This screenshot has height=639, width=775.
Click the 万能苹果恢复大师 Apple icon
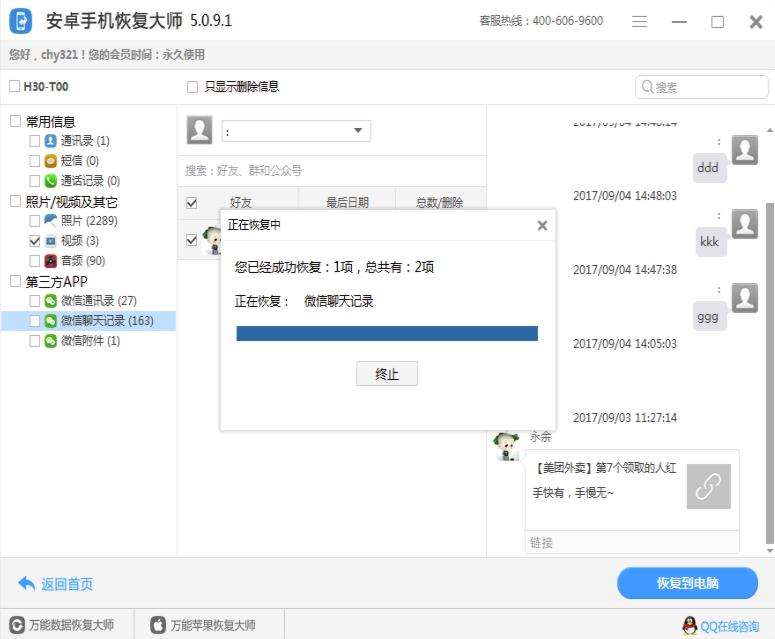pyautogui.click(x=158, y=625)
